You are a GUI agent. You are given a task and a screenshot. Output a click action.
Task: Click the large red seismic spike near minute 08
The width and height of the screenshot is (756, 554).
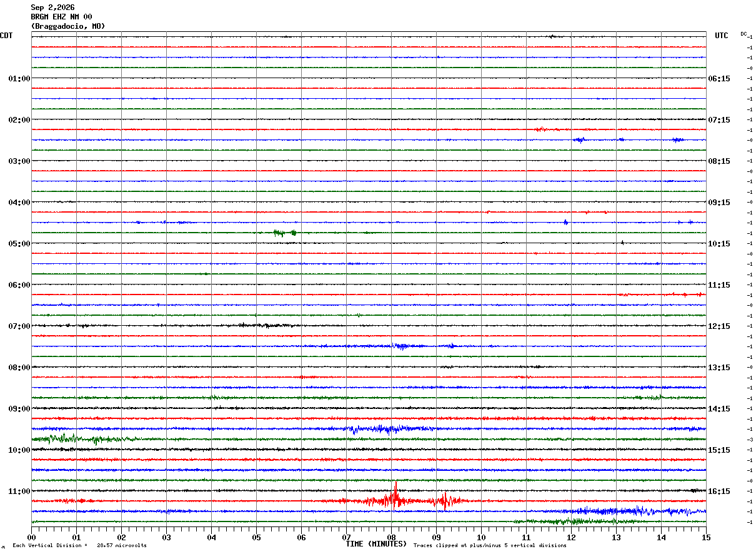(395, 496)
